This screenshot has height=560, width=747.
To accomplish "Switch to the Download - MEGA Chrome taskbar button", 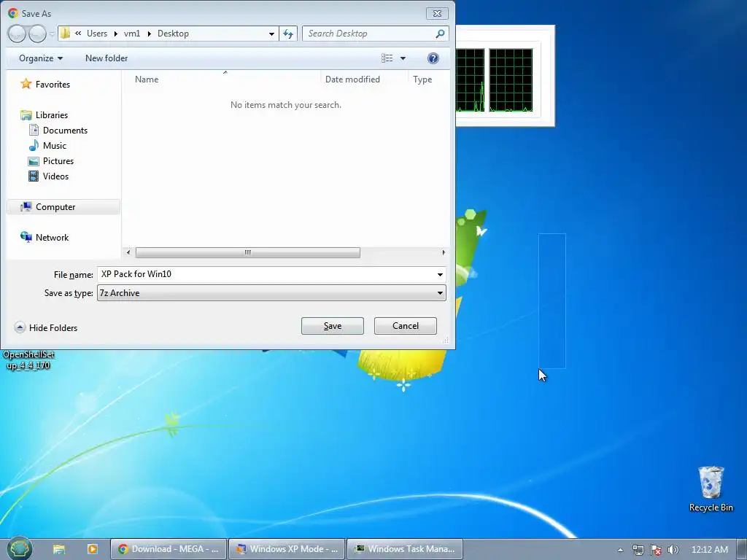I will click(169, 549).
